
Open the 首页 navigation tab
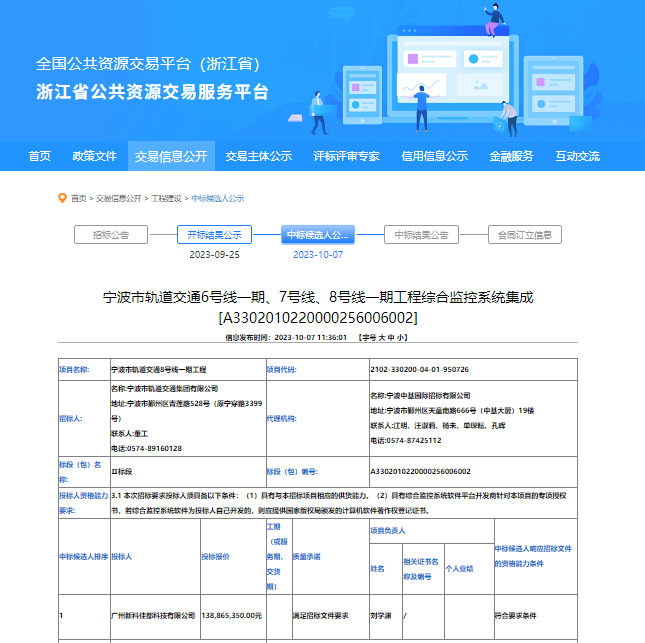tap(40, 156)
